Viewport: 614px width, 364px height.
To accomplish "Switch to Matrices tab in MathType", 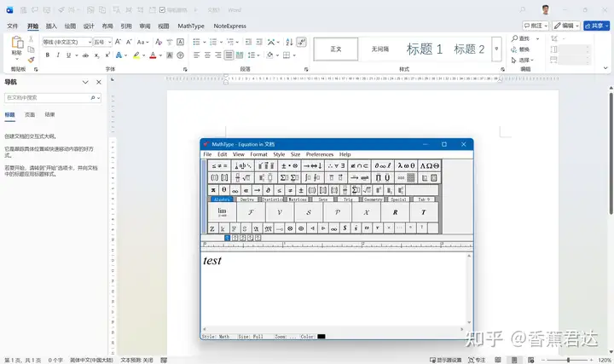I will [298, 199].
